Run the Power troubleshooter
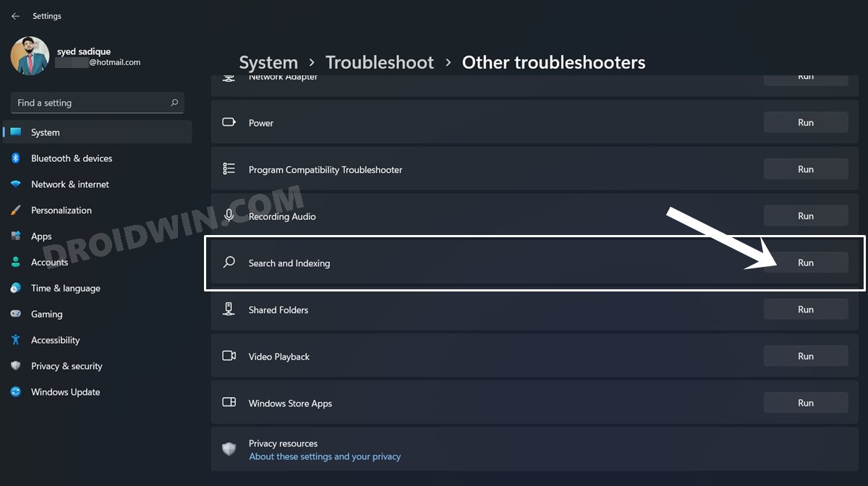The image size is (868, 486). pyautogui.click(x=806, y=122)
